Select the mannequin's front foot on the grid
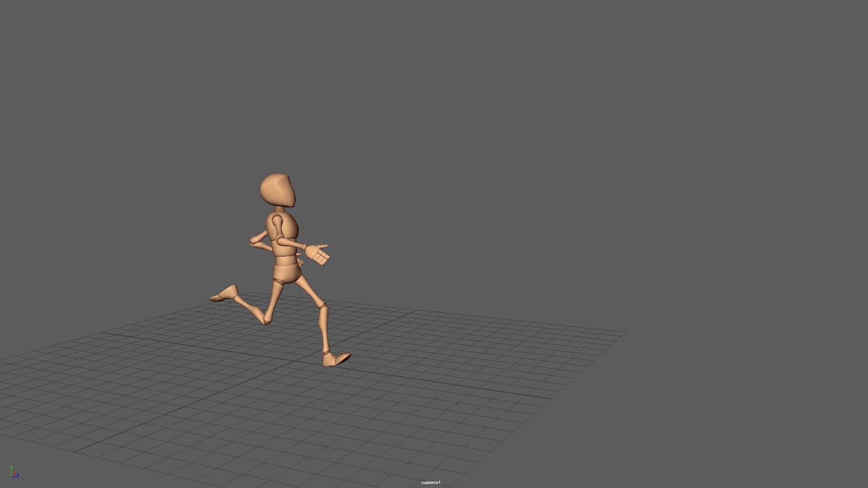 336,359
